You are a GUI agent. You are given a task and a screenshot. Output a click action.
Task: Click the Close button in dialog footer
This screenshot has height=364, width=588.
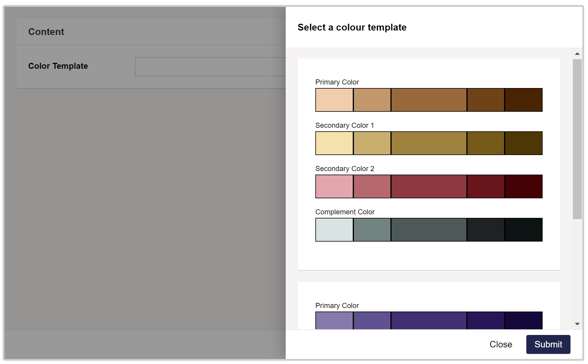[501, 344]
